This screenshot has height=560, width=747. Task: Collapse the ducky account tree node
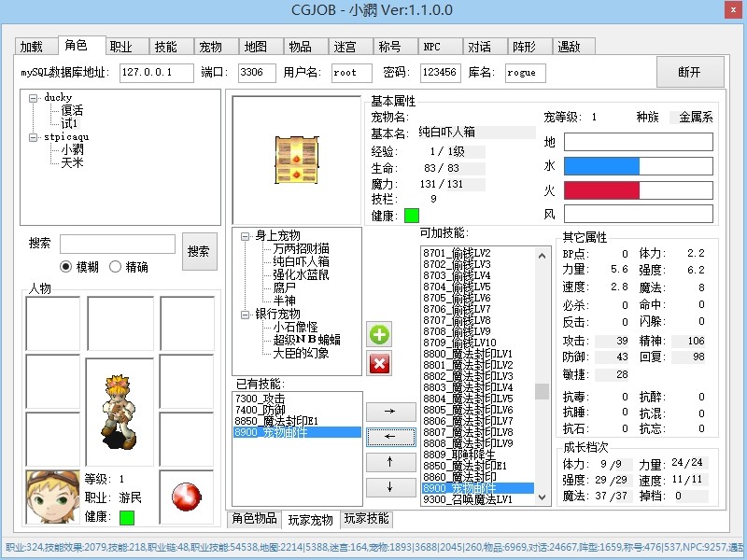[34, 98]
